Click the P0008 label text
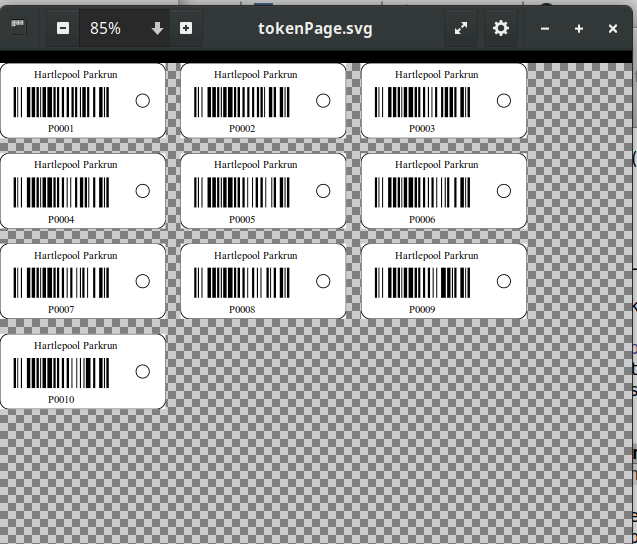Image resolution: width=637 pixels, height=544 pixels. coord(242,310)
